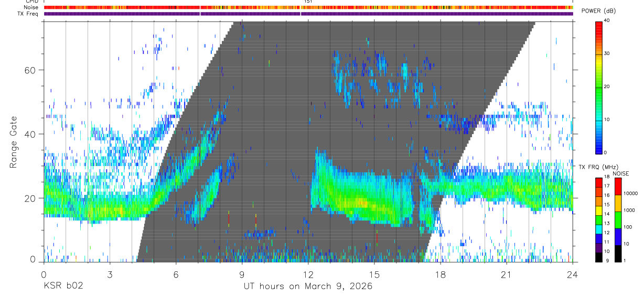Select the red top segment of the NOISE bar
The image size is (644, 297).
click(618, 186)
